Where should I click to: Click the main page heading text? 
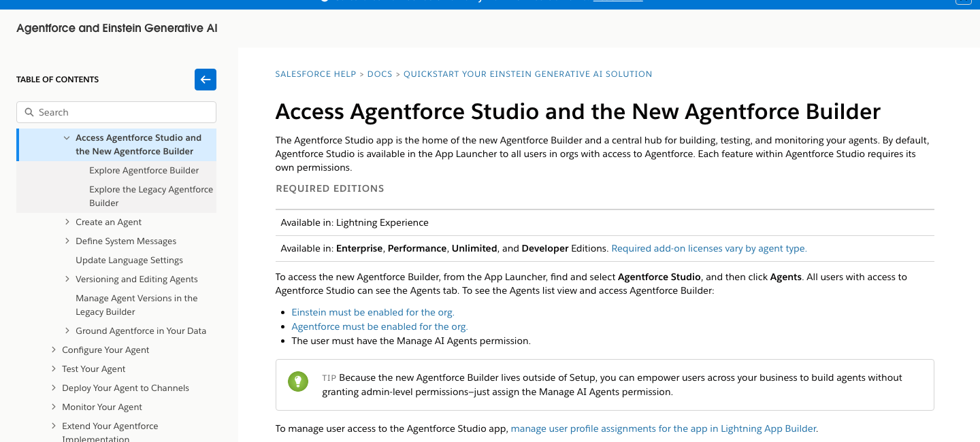click(578, 112)
